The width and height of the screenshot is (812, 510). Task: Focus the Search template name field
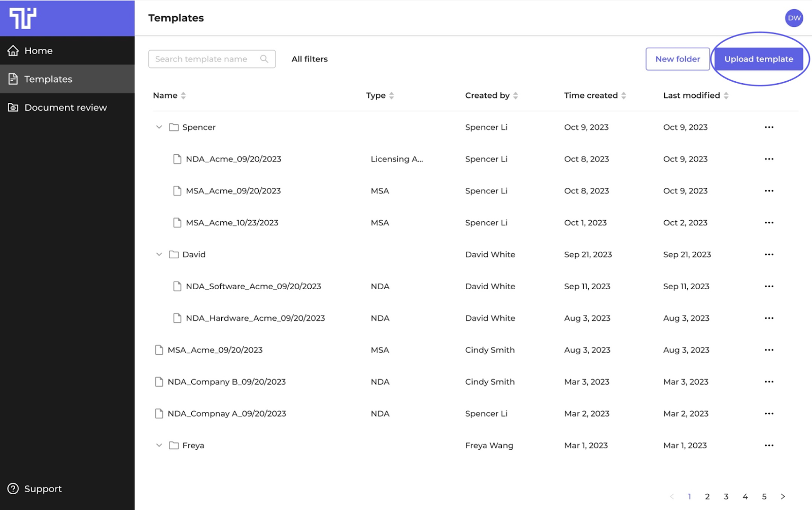[x=212, y=59]
